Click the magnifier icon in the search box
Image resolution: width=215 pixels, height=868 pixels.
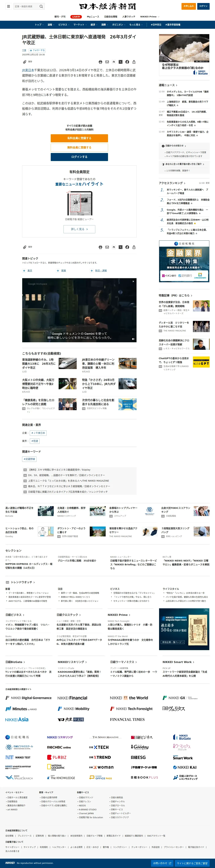coord(41,6)
